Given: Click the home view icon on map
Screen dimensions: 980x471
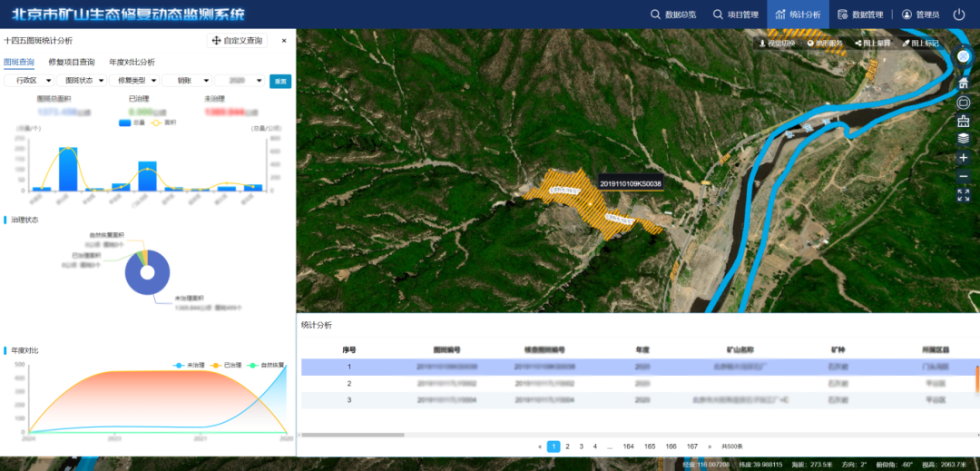Looking at the screenshot, I should point(963,83).
